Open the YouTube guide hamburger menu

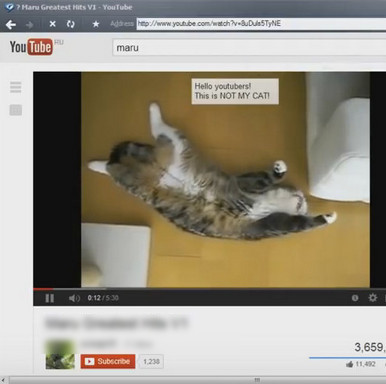[16, 87]
